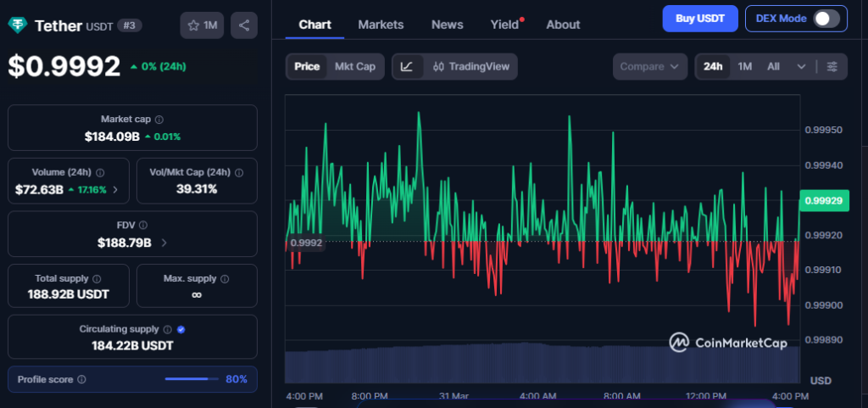Open the Compare dropdown

tap(649, 66)
